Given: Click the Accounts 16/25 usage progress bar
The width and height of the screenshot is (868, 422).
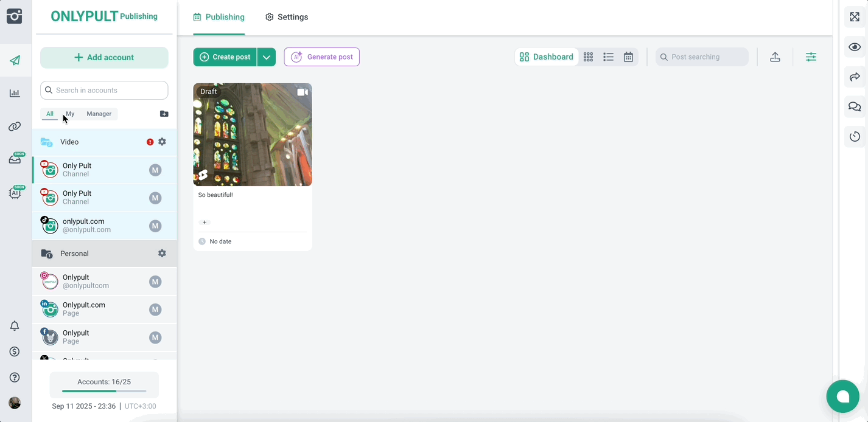Looking at the screenshot, I should click(104, 391).
